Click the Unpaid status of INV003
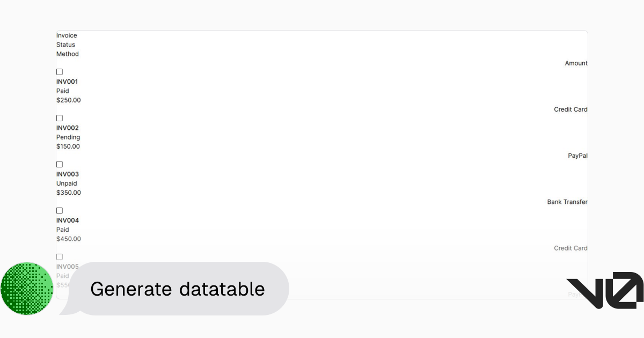 pyautogui.click(x=67, y=183)
